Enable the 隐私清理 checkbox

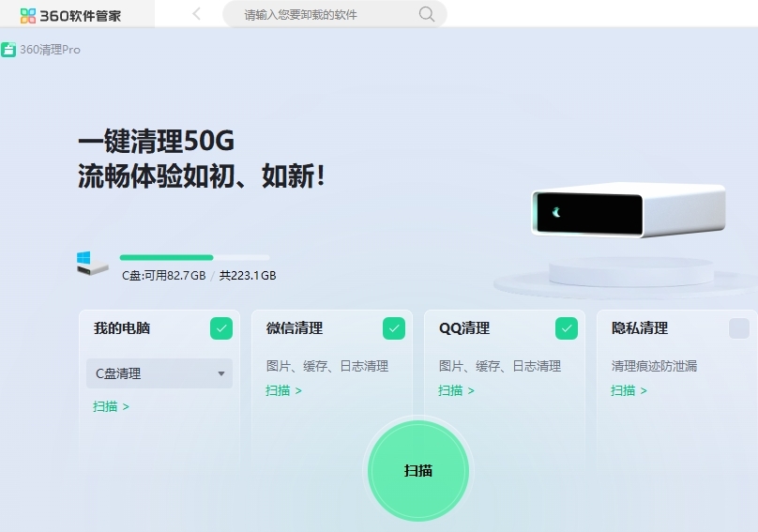pos(739,328)
